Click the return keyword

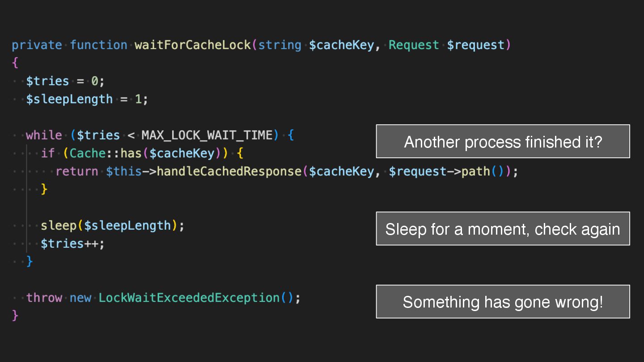tap(76, 172)
